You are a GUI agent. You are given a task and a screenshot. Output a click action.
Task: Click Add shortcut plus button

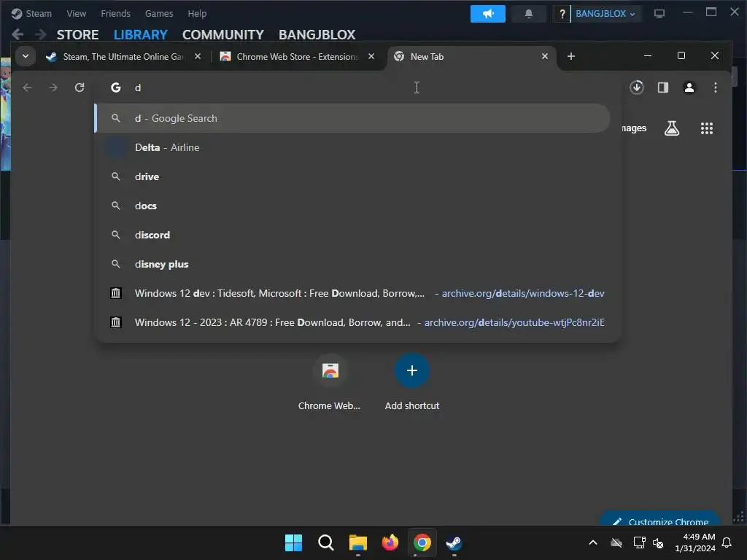pos(412,370)
